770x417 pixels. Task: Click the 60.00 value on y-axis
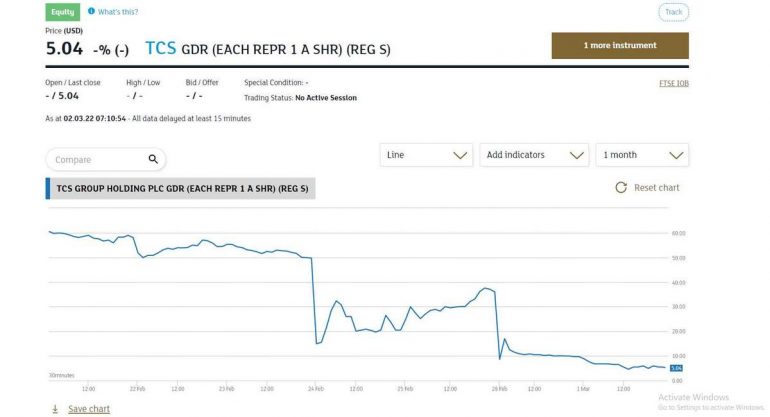point(679,233)
